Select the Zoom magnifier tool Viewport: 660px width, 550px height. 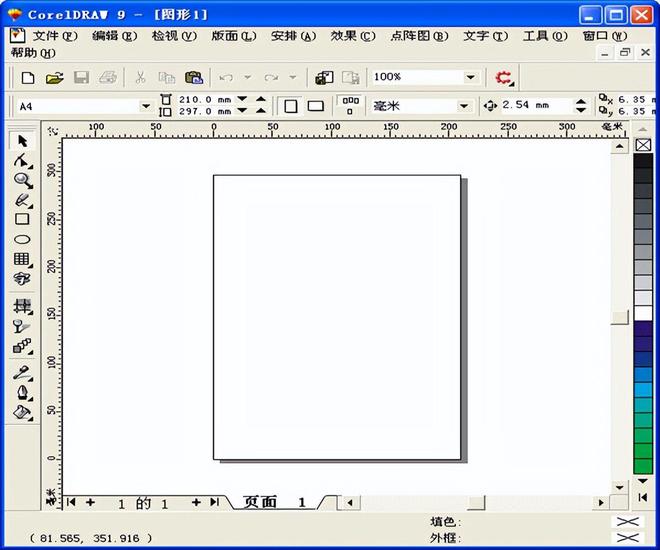pos(22,180)
